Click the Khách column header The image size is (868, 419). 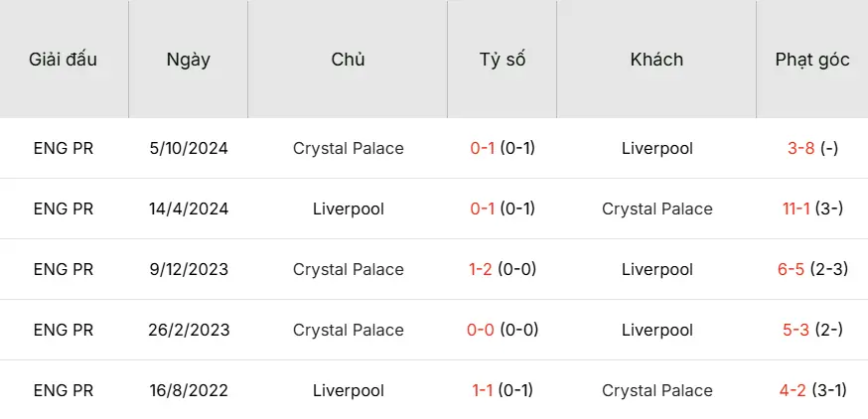656,60
